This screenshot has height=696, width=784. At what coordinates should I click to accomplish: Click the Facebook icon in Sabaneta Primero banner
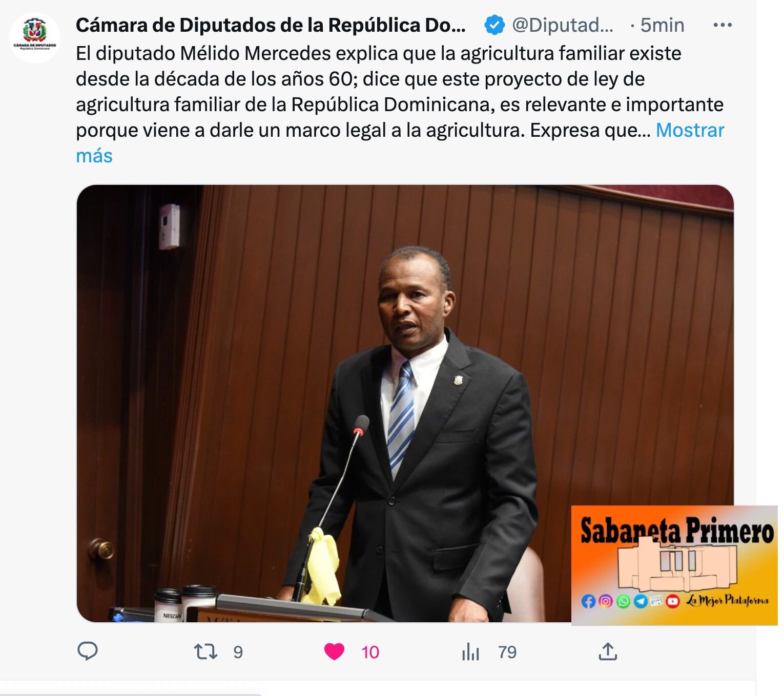(588, 601)
